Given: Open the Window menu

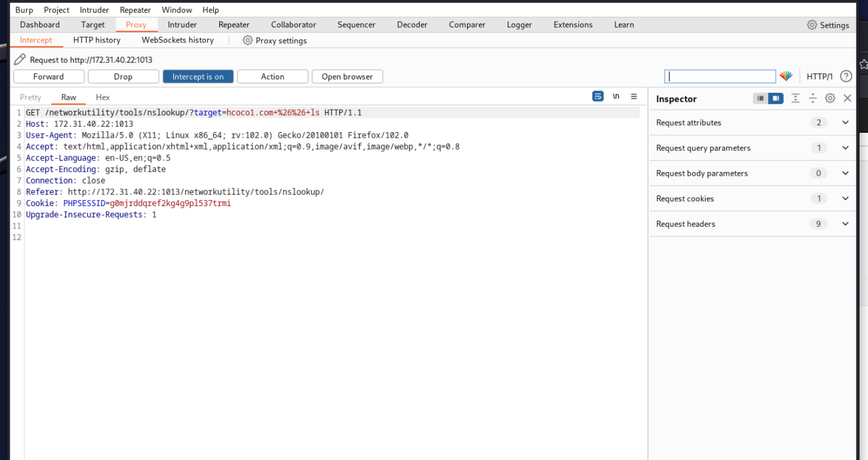Looking at the screenshot, I should (177, 10).
